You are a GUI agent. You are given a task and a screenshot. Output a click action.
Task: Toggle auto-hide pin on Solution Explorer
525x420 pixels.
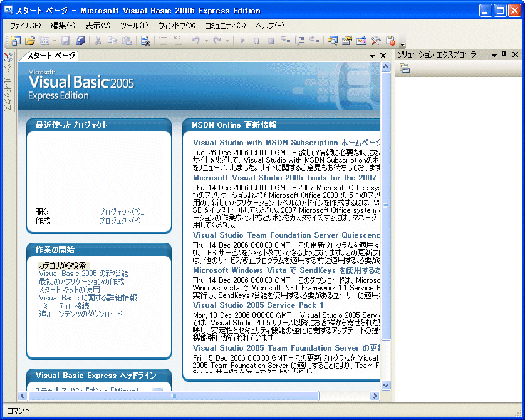(504, 55)
